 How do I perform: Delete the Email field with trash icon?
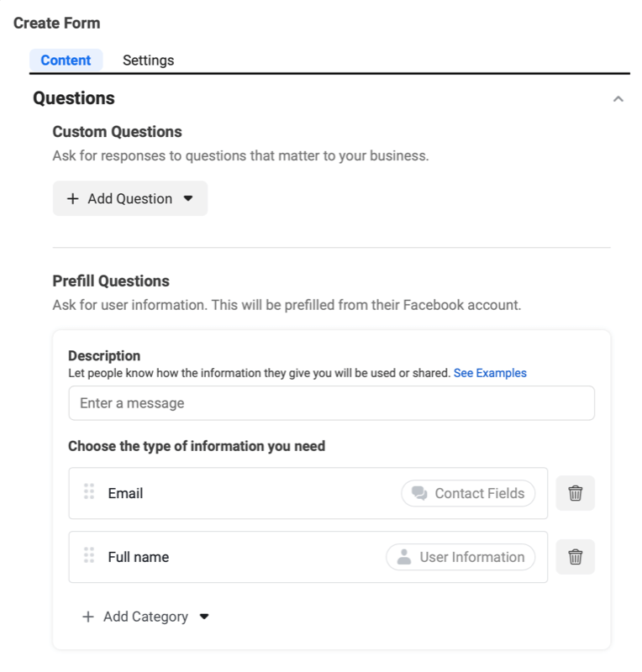coord(576,493)
